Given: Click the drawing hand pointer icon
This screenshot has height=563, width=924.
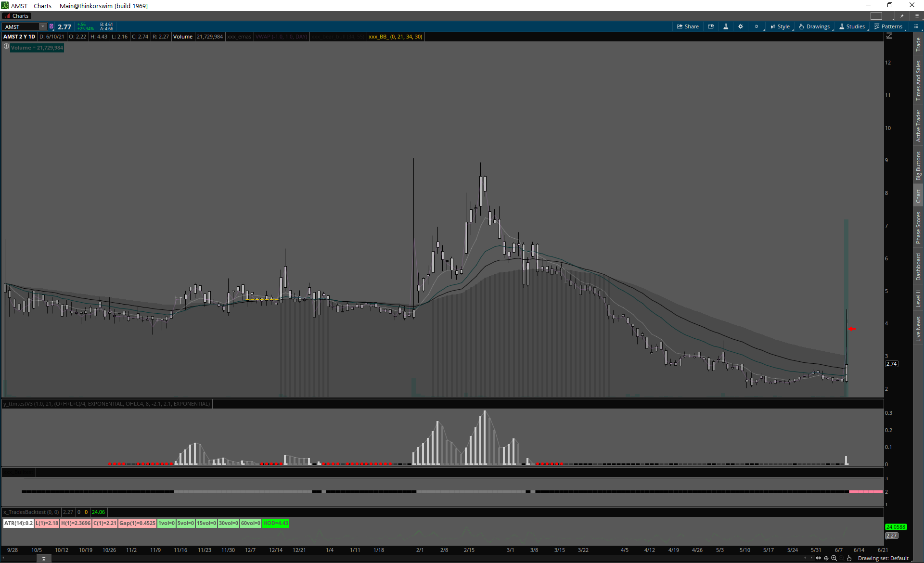Looking at the screenshot, I should point(849,558).
